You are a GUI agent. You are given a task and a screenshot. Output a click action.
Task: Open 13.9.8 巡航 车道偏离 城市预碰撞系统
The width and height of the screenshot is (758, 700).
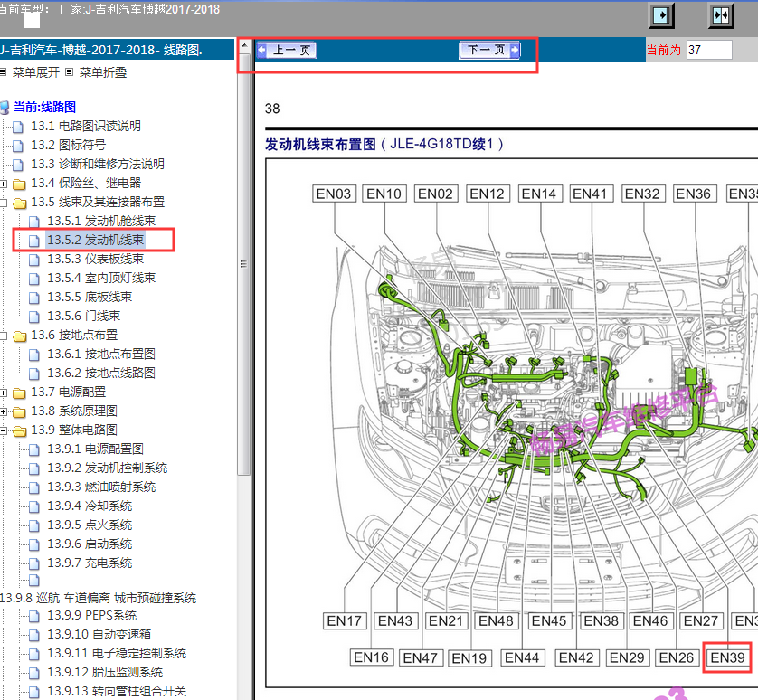98,599
